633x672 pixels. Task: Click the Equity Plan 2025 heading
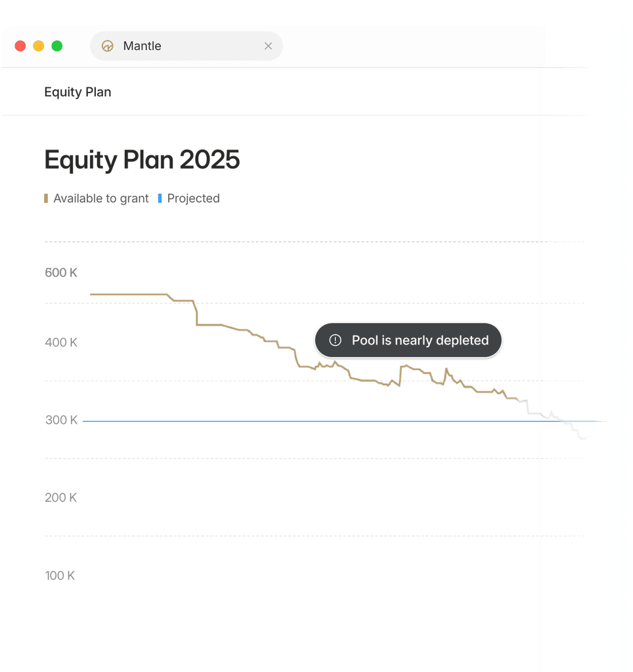pyautogui.click(x=142, y=160)
